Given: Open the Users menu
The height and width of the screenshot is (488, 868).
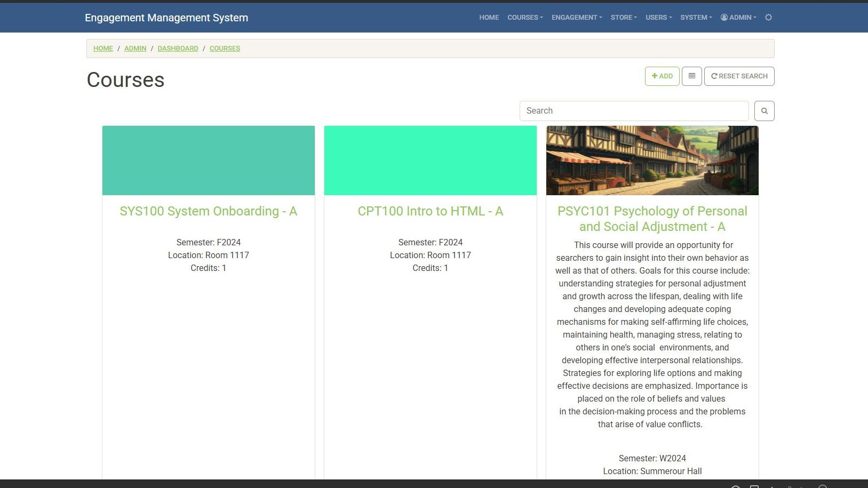Looking at the screenshot, I should pos(658,18).
